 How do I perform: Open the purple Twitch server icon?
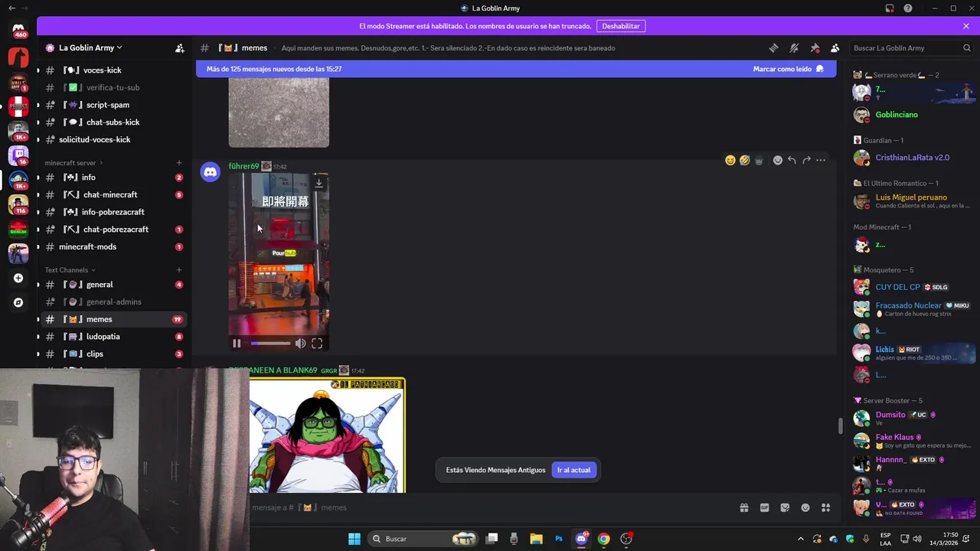[18, 155]
